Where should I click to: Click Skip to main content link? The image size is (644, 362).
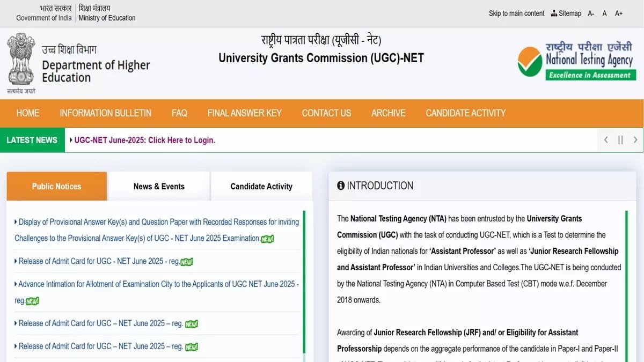(x=516, y=13)
